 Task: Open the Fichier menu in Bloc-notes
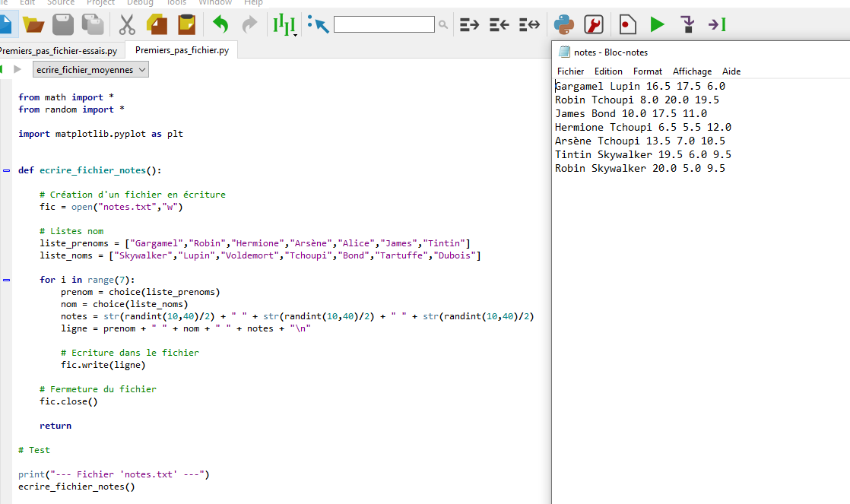(570, 71)
